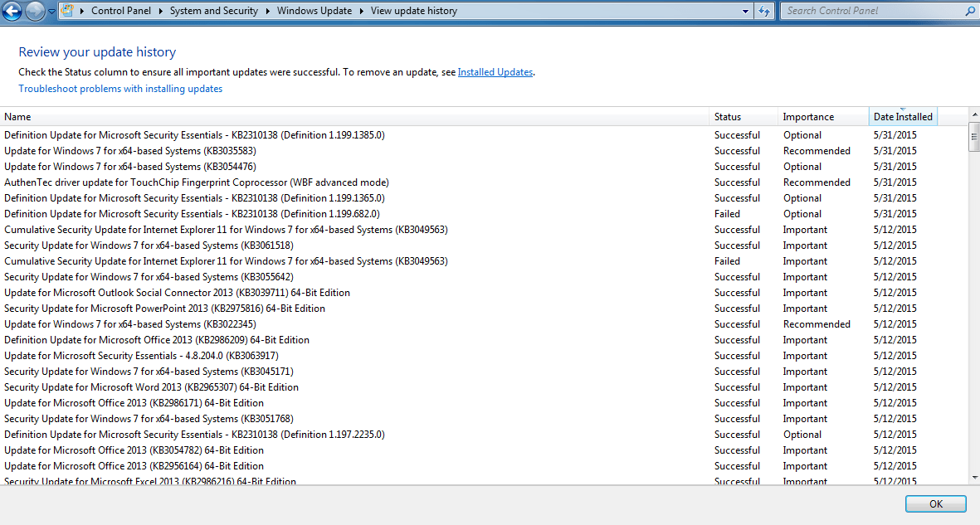Viewport: 980px width, 525px height.
Task: Click Failed status of Definition 1.199.682.0 row
Action: tap(727, 214)
